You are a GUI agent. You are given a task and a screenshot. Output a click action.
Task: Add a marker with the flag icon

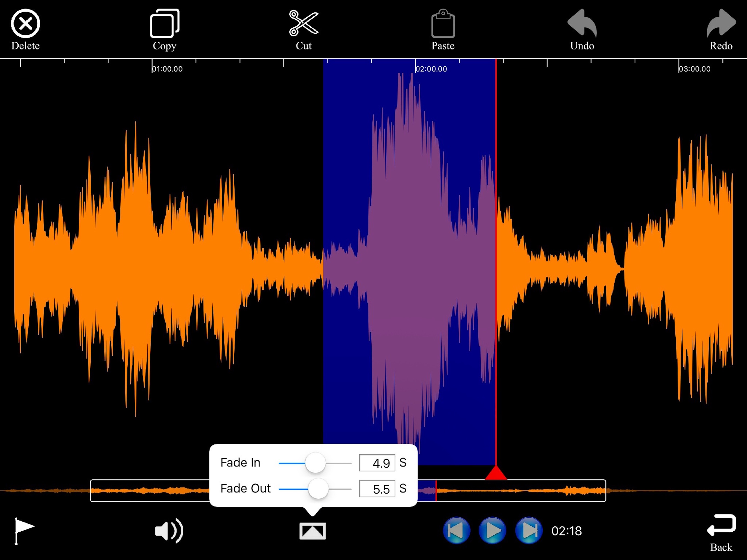point(24,531)
